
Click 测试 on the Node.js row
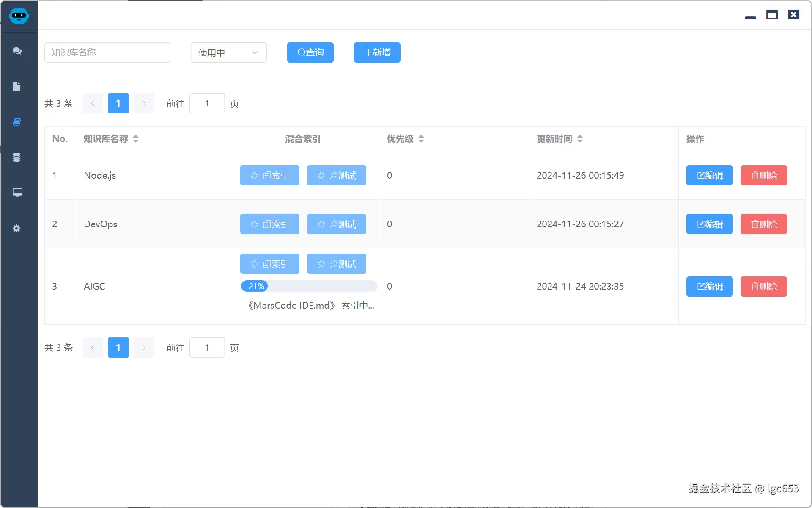pos(336,175)
